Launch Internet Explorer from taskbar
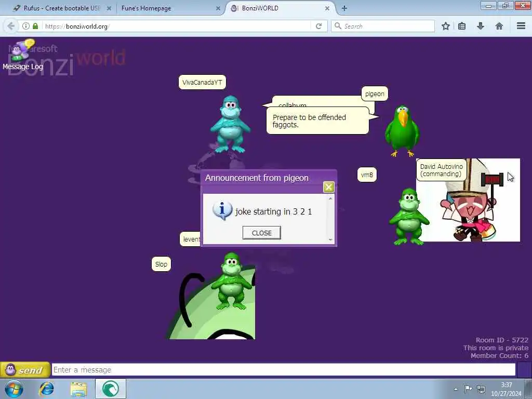The image size is (532, 399). point(46,389)
